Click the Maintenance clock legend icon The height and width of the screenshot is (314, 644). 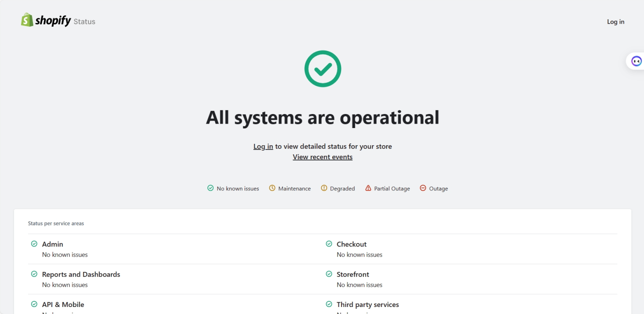272,188
